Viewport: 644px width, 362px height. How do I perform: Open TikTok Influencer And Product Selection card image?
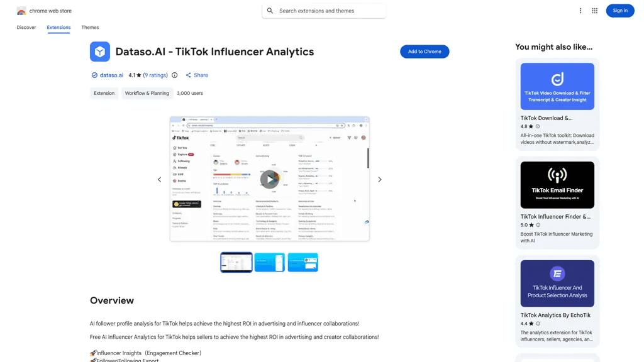click(557, 283)
